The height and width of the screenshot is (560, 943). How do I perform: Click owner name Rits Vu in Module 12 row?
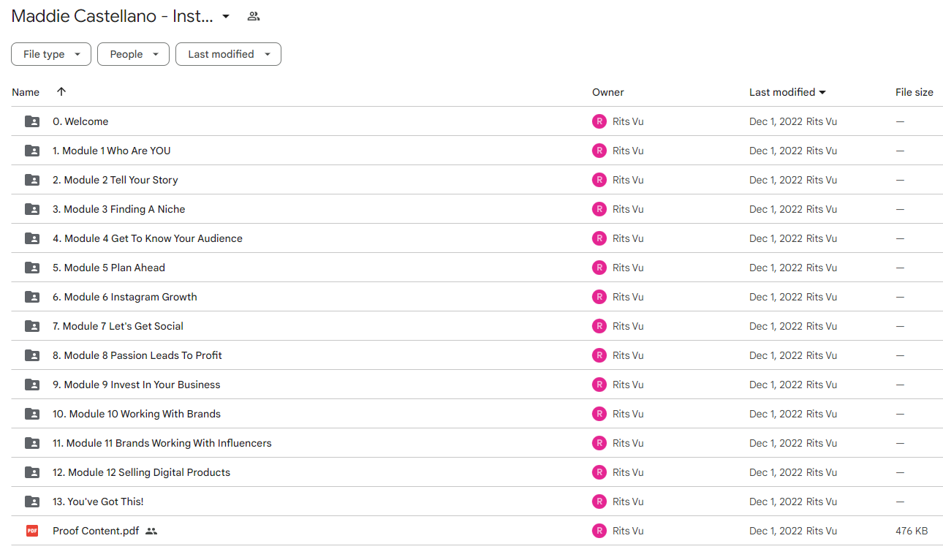pyautogui.click(x=628, y=472)
